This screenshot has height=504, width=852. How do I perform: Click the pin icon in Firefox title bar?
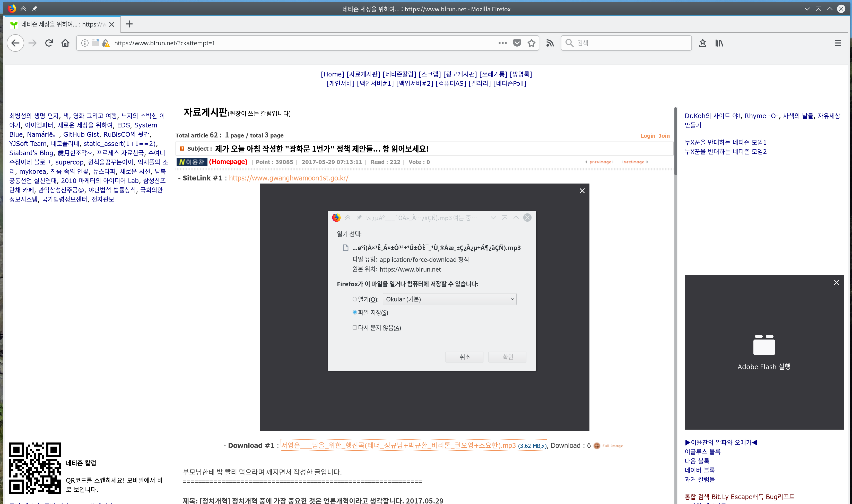click(35, 9)
